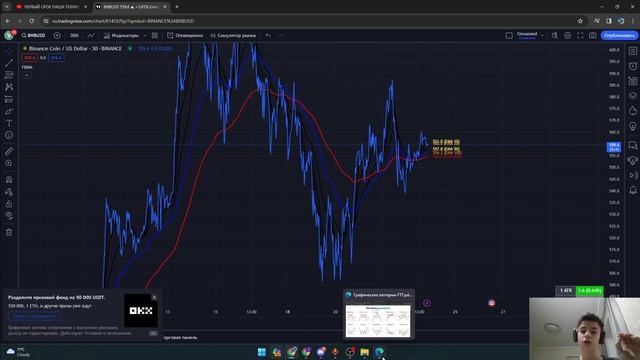Expand the arrow next to Indicators
Viewport: 640px width, 360px height.
pos(144,36)
